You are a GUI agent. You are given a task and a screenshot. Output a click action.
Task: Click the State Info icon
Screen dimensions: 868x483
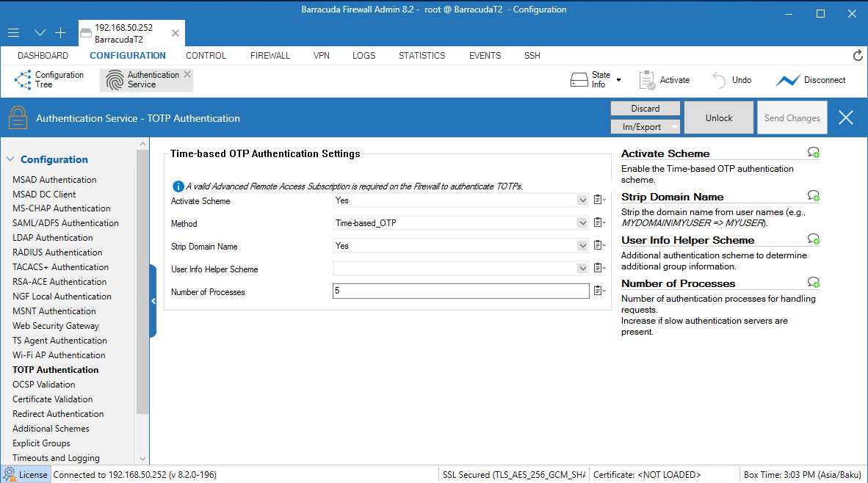(x=579, y=80)
